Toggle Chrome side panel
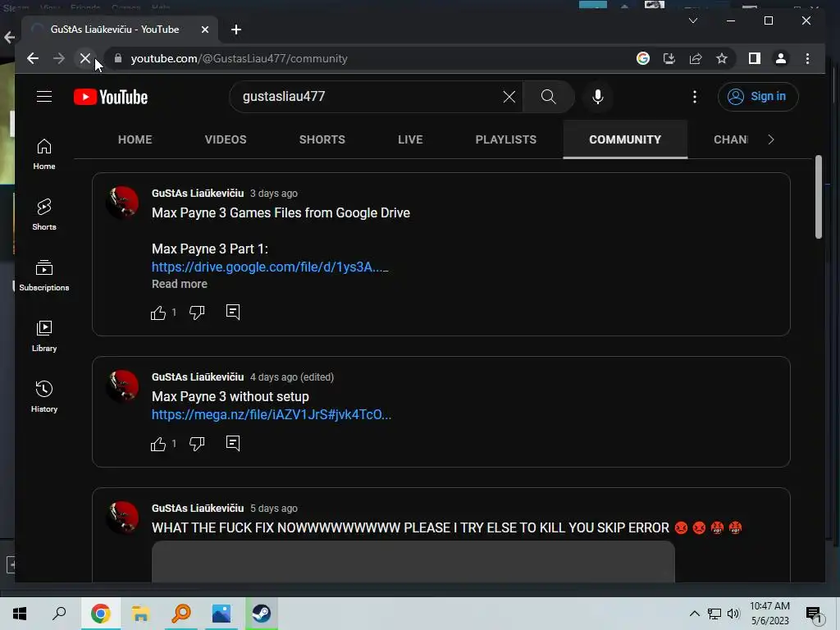This screenshot has height=630, width=840. click(x=755, y=58)
